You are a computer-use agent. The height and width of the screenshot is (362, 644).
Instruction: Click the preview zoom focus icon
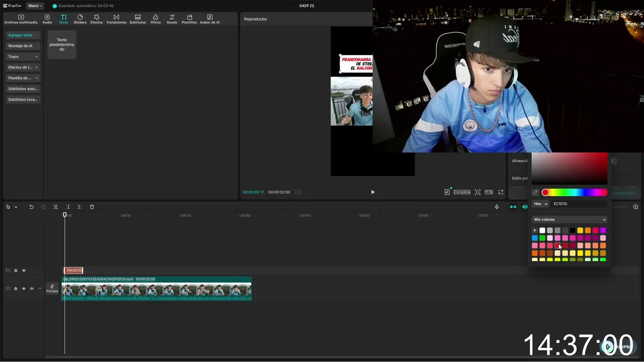pos(477,192)
